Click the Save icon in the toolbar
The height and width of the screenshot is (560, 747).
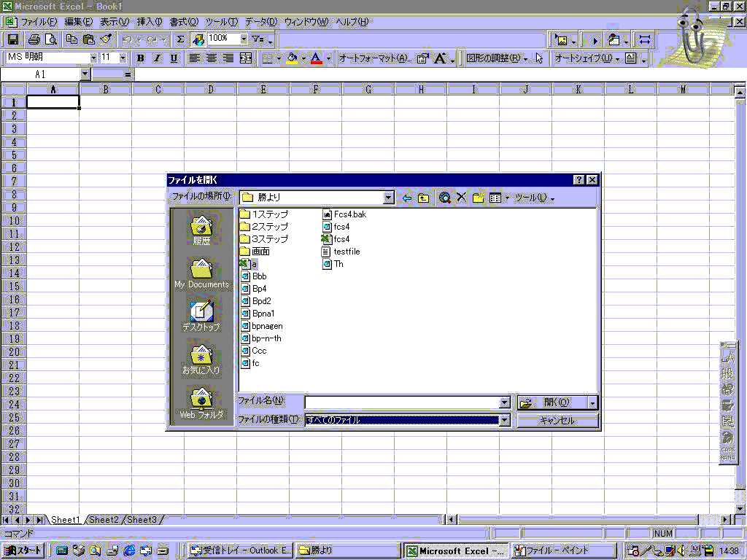pos(13,39)
